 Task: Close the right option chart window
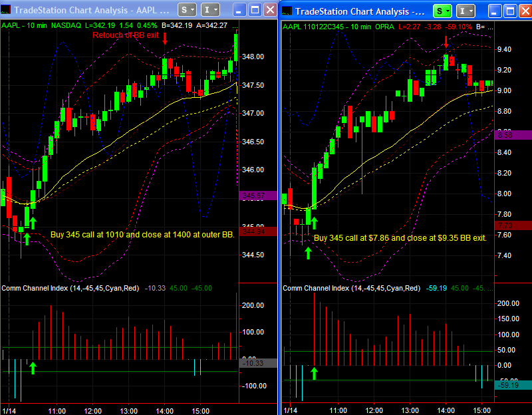click(525, 11)
